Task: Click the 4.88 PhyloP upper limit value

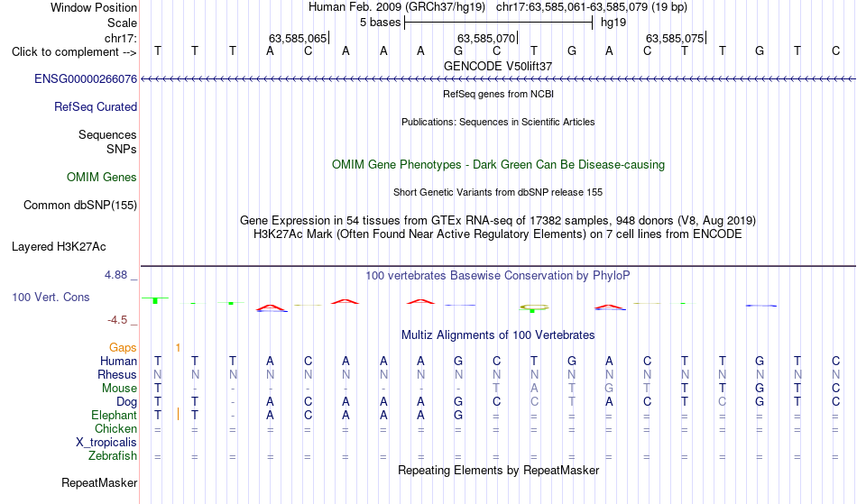Action: click(x=115, y=275)
